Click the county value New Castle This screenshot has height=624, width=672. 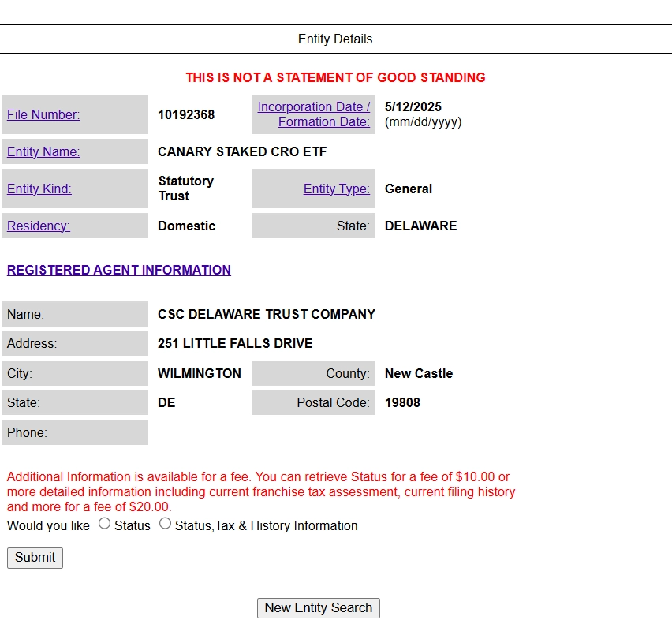click(419, 374)
